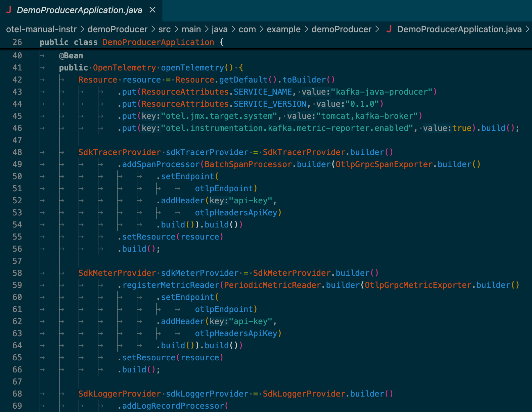
Task: Click the metric-reporter.enabled key string on line 46
Action: pos(287,128)
